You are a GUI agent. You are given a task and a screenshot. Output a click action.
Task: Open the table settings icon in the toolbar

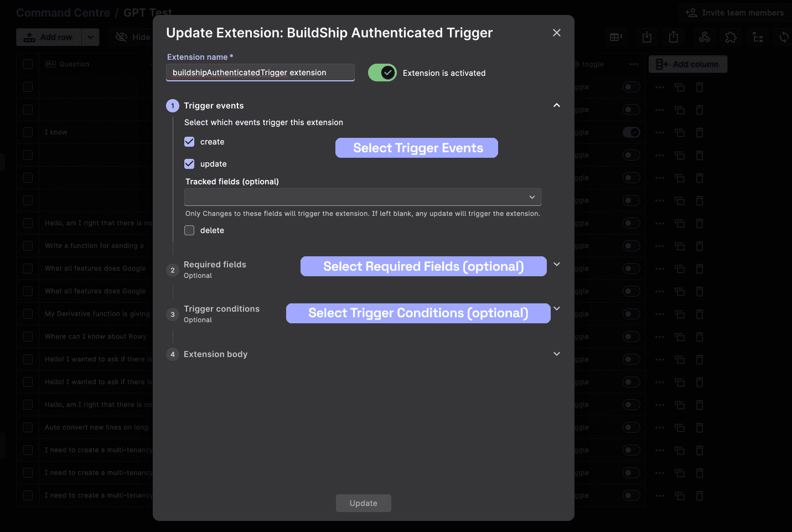coord(615,37)
